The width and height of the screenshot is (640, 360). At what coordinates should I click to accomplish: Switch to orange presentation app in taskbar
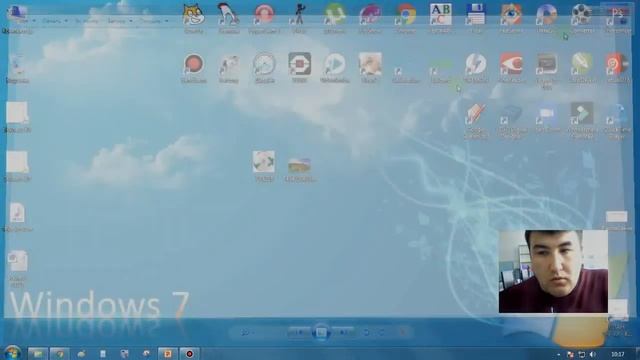[x=167, y=353]
